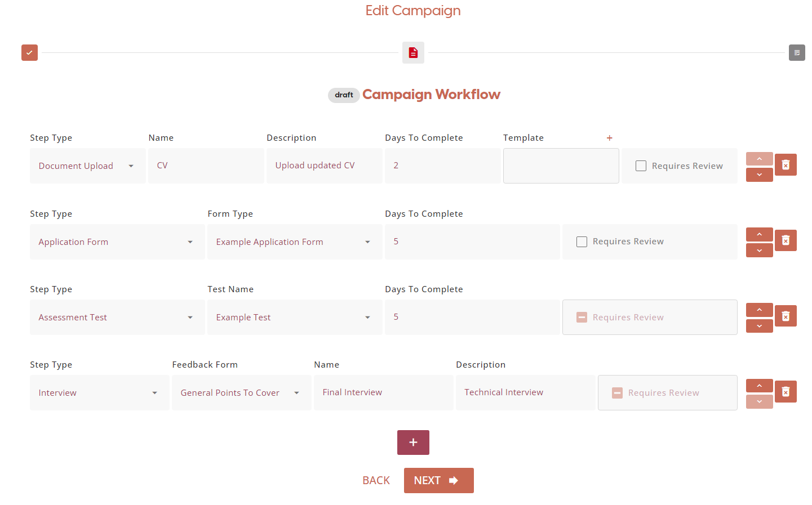This screenshot has height=505, width=812.
Task: Click the NEXT button
Action: pyautogui.click(x=438, y=480)
